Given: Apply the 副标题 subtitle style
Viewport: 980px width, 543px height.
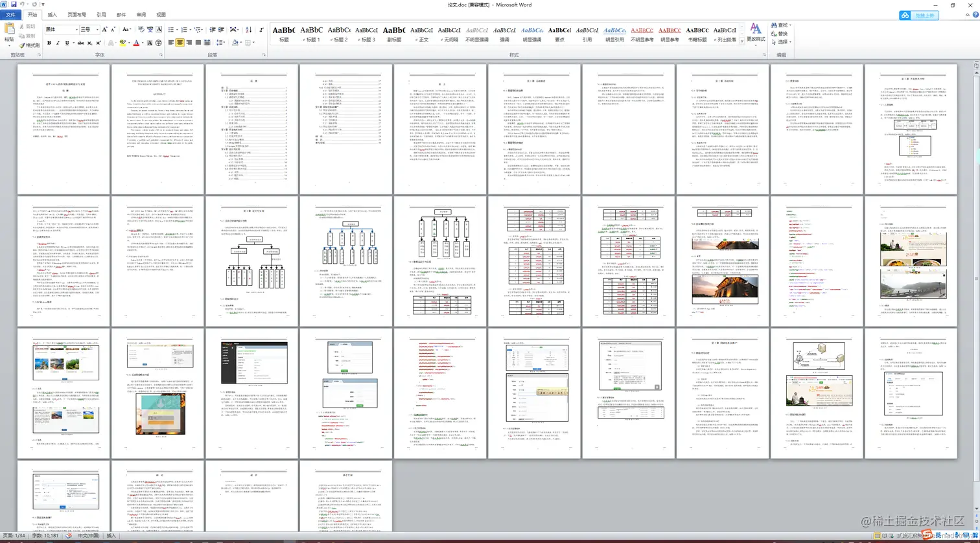Looking at the screenshot, I should (394, 33).
